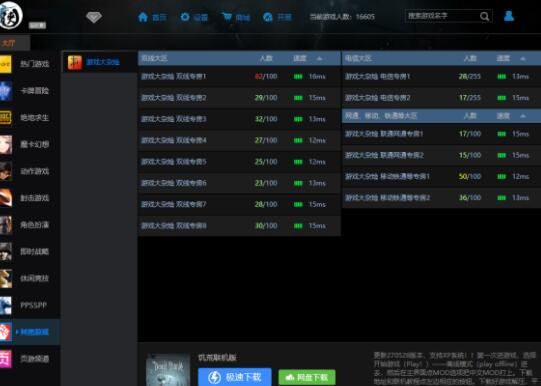The width and height of the screenshot is (541, 386).
Task: Collapse the 网通、移动、铁通等大区 section arrow
Action: 523,116
